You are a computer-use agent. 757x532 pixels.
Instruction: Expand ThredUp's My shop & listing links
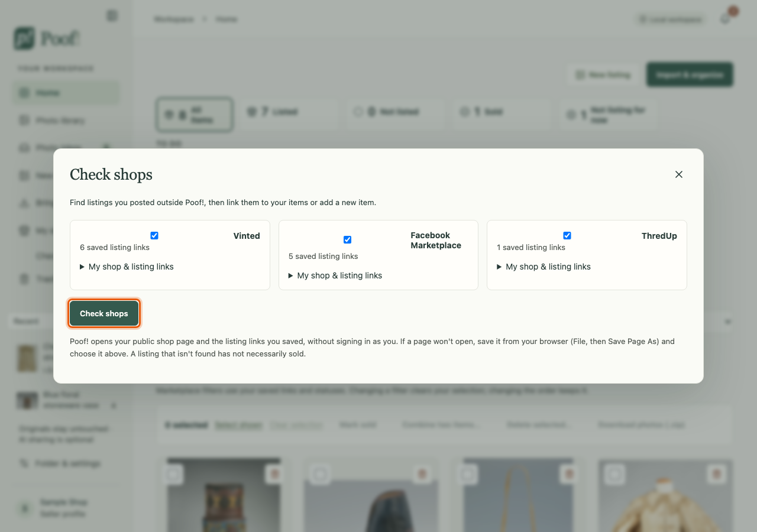click(544, 267)
